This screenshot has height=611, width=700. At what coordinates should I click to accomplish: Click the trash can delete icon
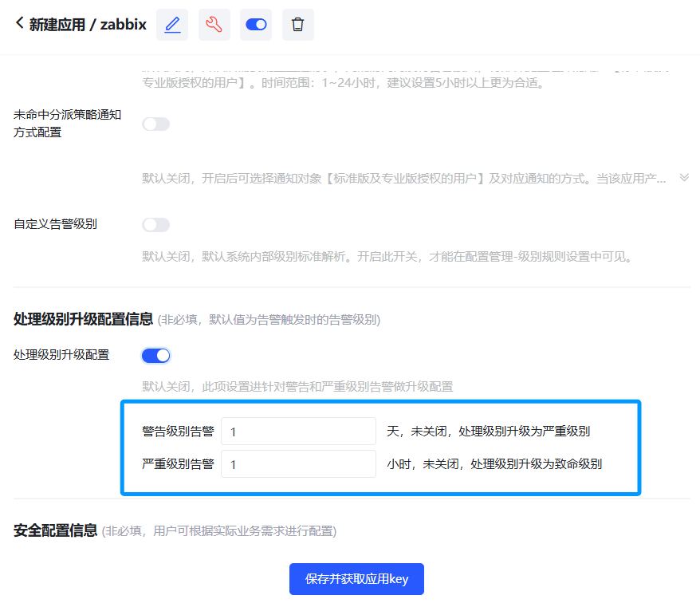(x=297, y=25)
